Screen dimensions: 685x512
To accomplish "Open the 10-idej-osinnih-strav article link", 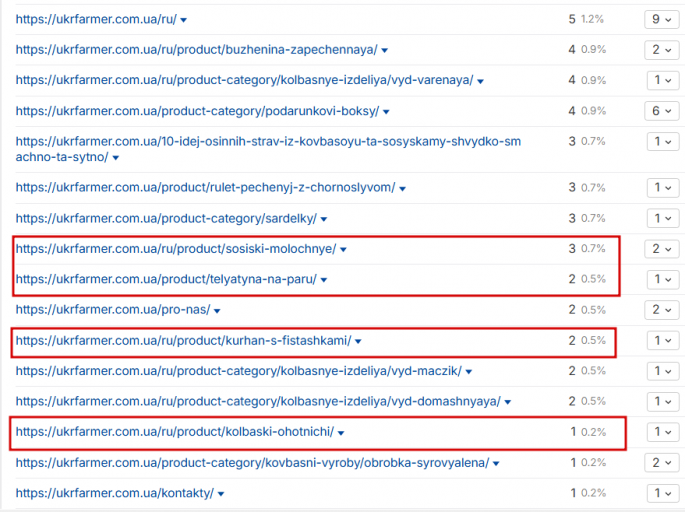I will tap(268, 149).
